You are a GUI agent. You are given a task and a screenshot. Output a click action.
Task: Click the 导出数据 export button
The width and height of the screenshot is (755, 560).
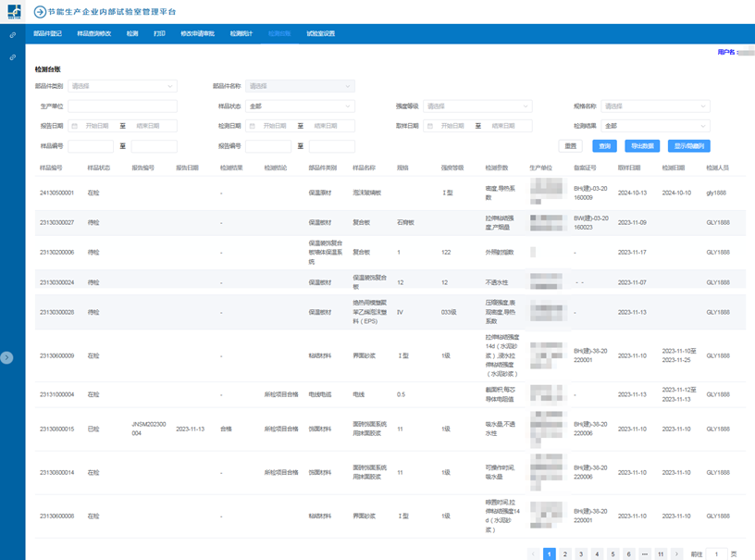(x=642, y=146)
